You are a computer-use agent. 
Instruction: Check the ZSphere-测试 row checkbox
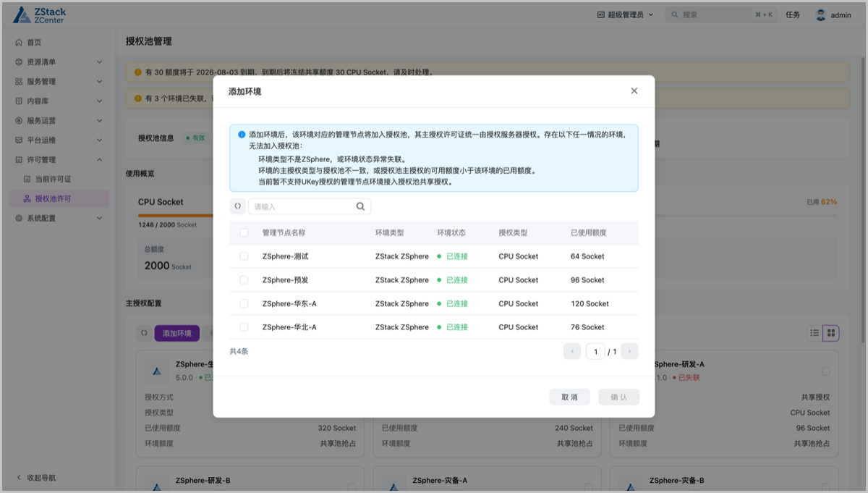[244, 256]
